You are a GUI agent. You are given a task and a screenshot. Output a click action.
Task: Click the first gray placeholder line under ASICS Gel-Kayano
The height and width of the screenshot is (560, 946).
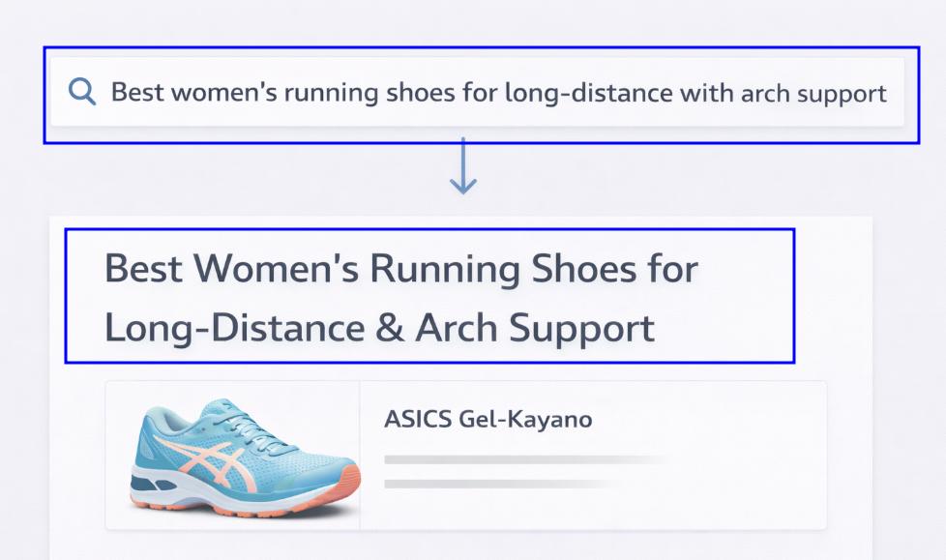524,459
